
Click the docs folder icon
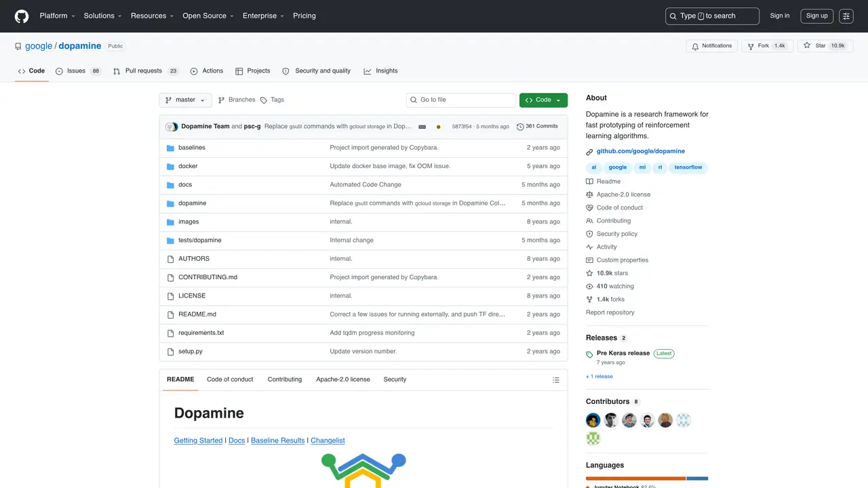tap(171, 185)
